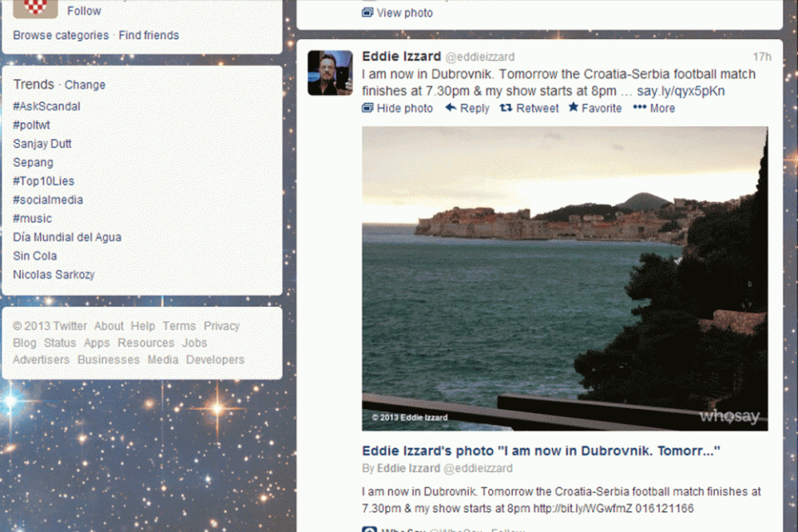Open the Sanjay Dutt trend
Image resolution: width=798 pixels, height=532 pixels.
tap(42, 144)
